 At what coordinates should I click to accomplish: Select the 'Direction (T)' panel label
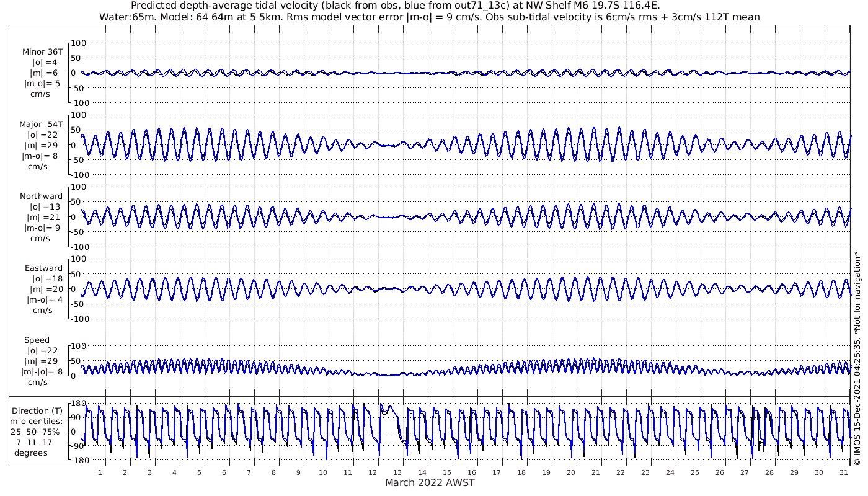pos(38,411)
